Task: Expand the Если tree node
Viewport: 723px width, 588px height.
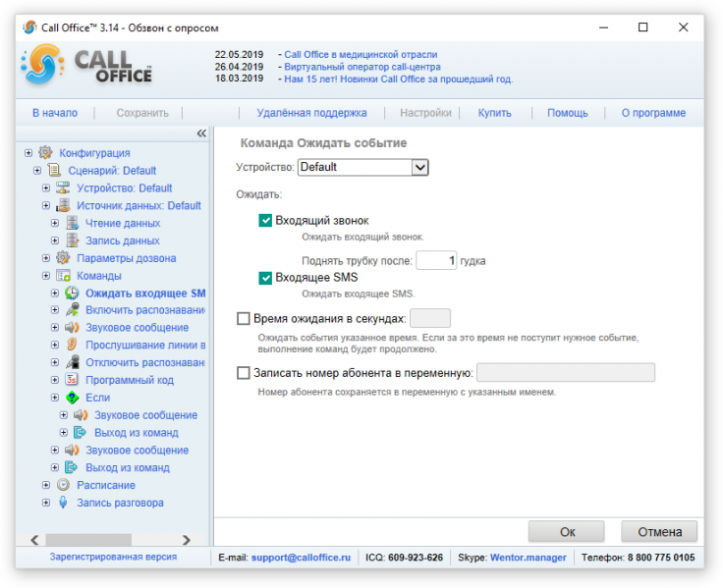Action: point(55,398)
